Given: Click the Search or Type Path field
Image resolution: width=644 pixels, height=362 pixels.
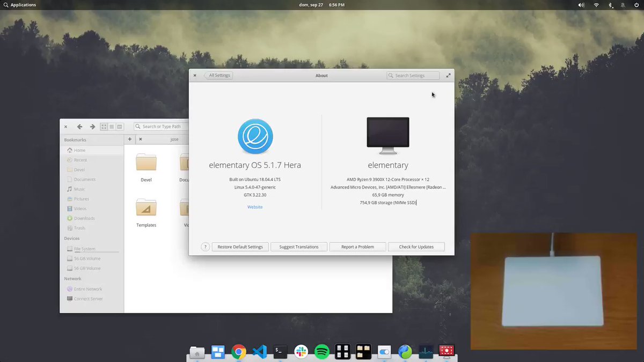Looking at the screenshot, I should tap(161, 127).
